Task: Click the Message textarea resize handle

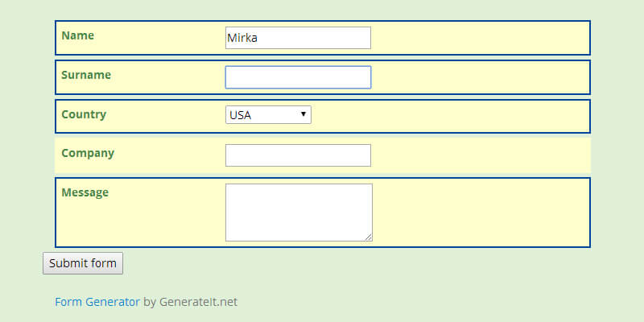Action: point(369,237)
